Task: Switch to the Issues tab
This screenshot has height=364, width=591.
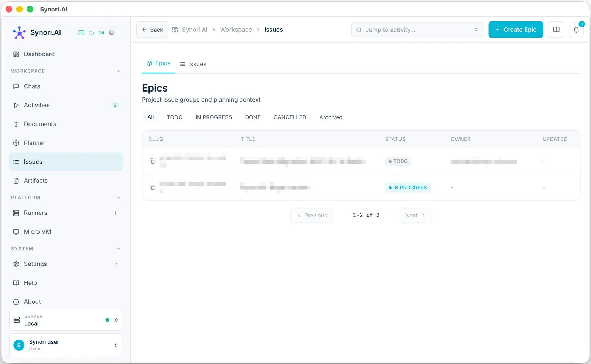Action: [x=193, y=64]
